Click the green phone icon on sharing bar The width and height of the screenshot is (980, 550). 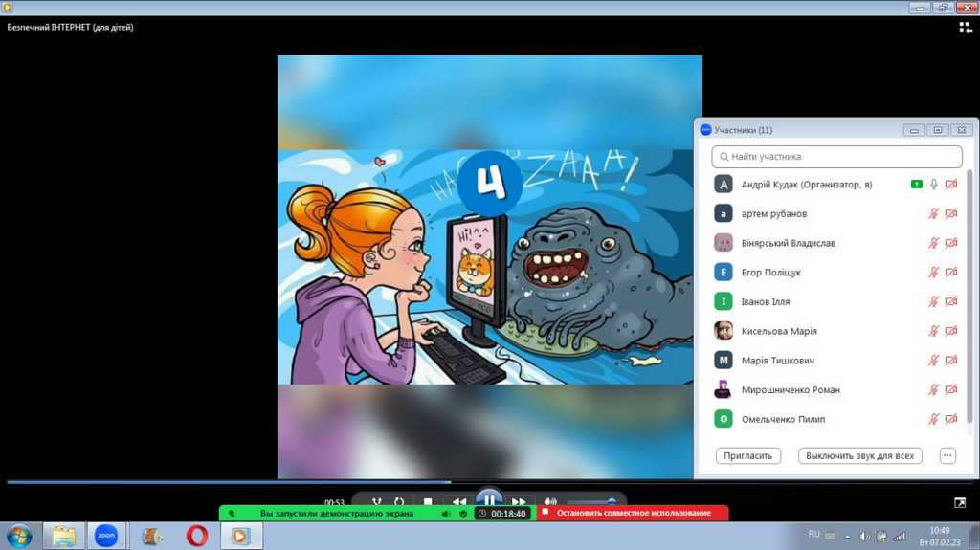coord(232,514)
